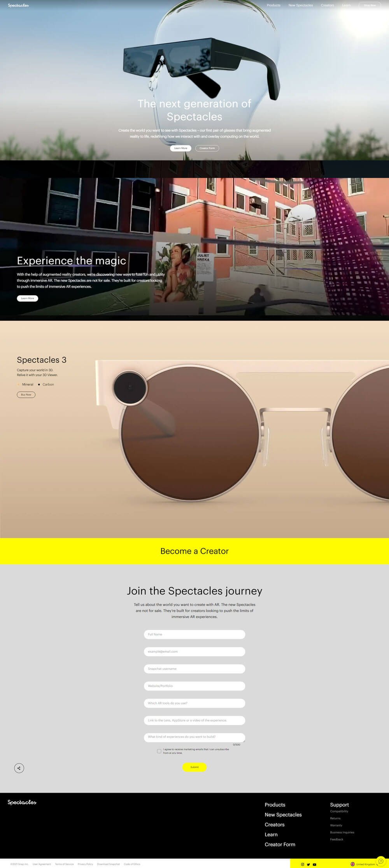Viewport: 389px width, 868px height.
Task: Click Buy Now for Spectacles 3
Action: [x=26, y=395]
